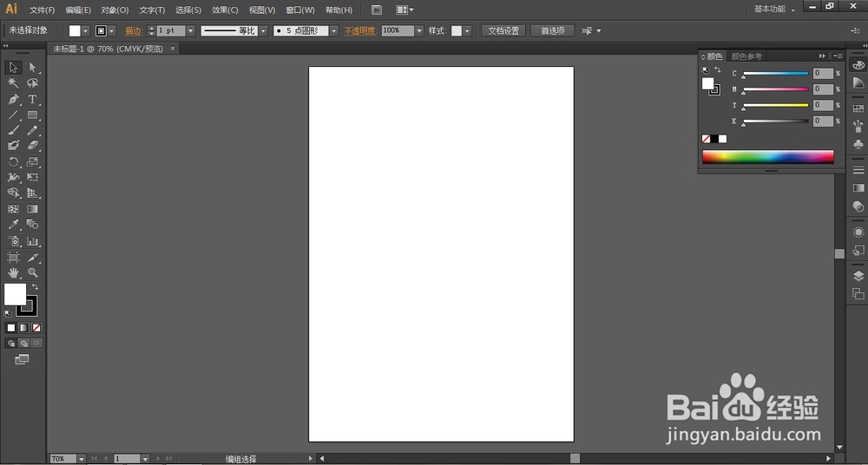The width and height of the screenshot is (868, 465).
Task: Select the Rectangle tool
Action: tap(33, 115)
